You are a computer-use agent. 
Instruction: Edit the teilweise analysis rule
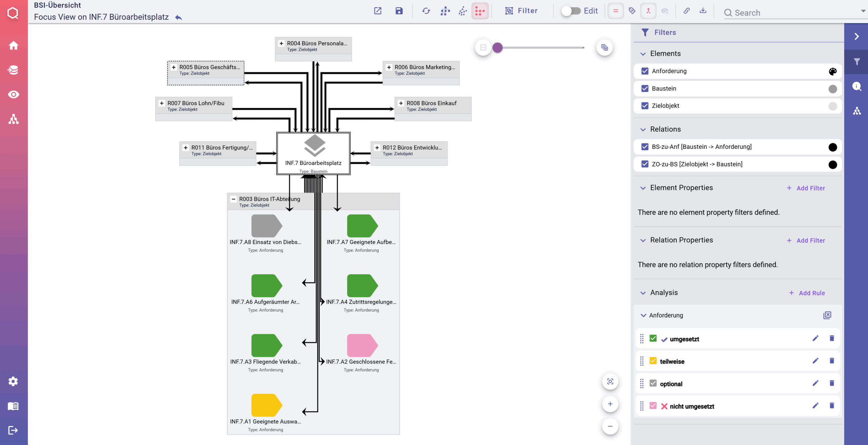815,361
